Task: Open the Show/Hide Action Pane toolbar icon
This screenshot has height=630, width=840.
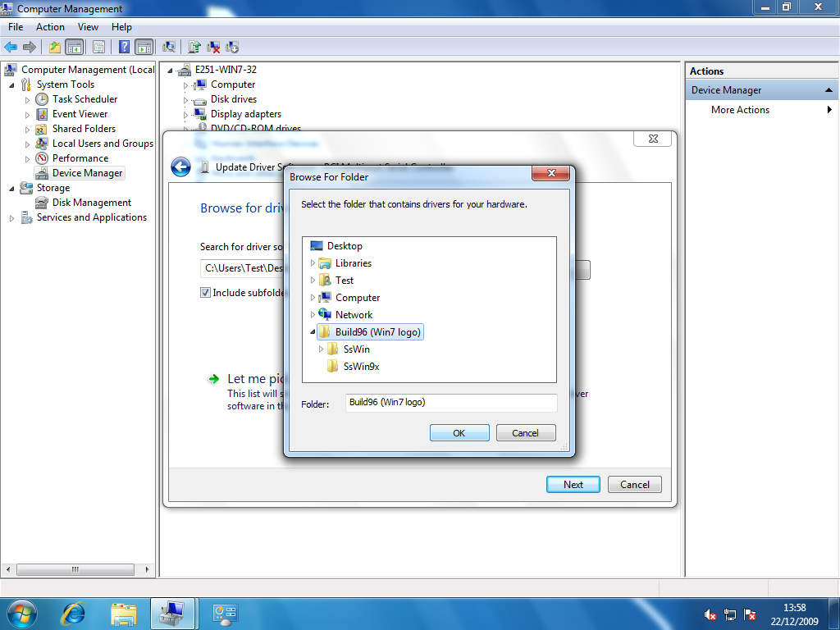Action: pos(144,47)
